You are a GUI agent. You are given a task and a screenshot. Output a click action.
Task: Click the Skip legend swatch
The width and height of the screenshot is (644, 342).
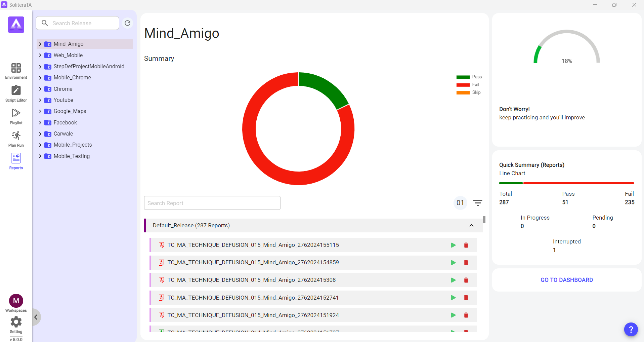tap(463, 92)
